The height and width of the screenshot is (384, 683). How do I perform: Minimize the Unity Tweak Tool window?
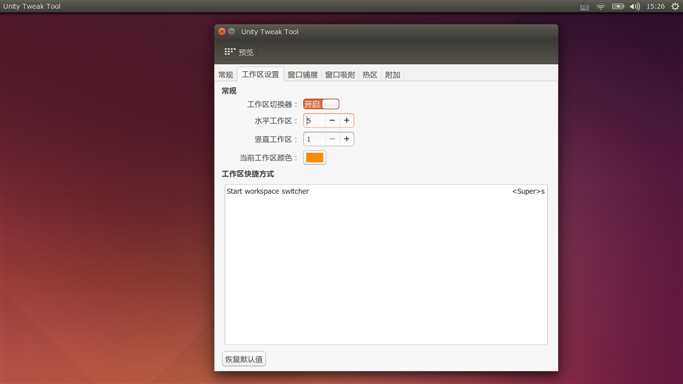tap(232, 31)
